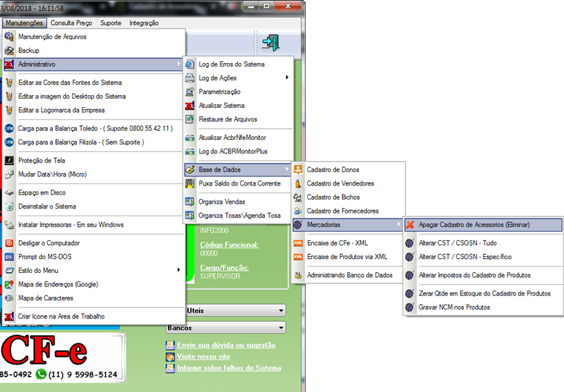Click the exit door icon in toolbar

pos(270,43)
